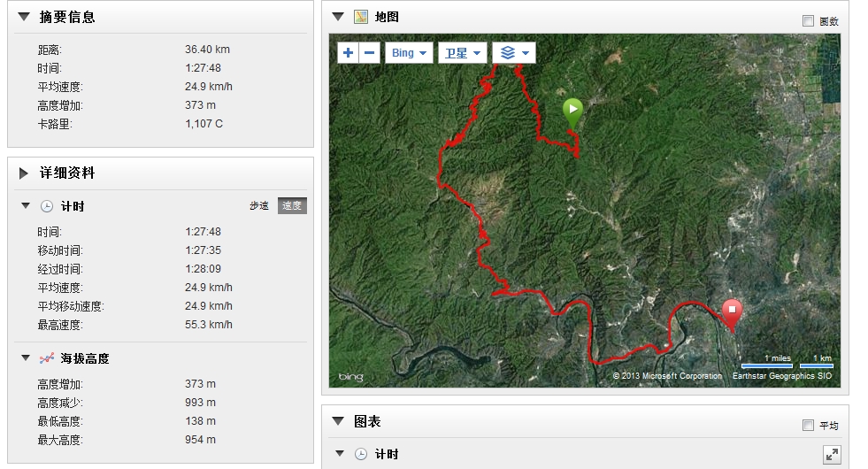
Task: Click the green start marker on the map
Action: coord(572,111)
